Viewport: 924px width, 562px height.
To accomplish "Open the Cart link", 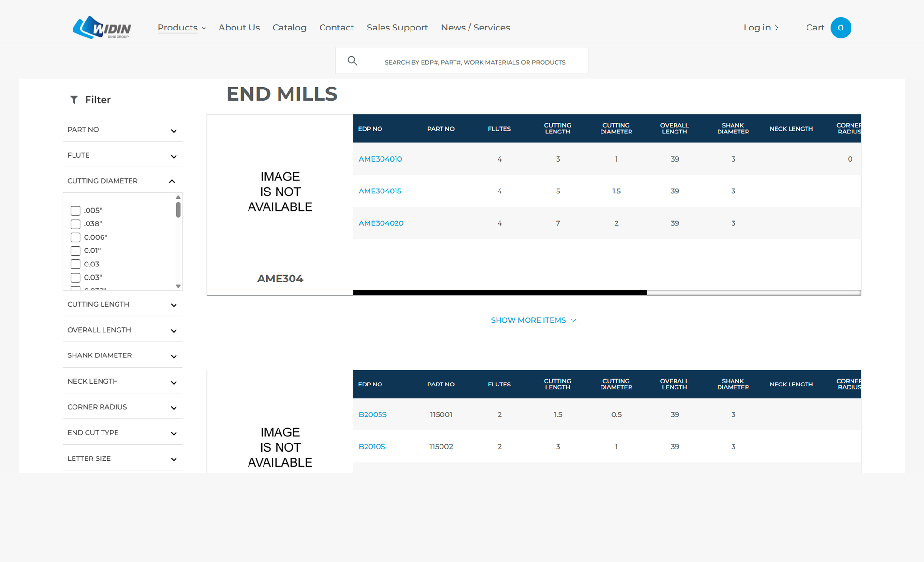I will (815, 28).
